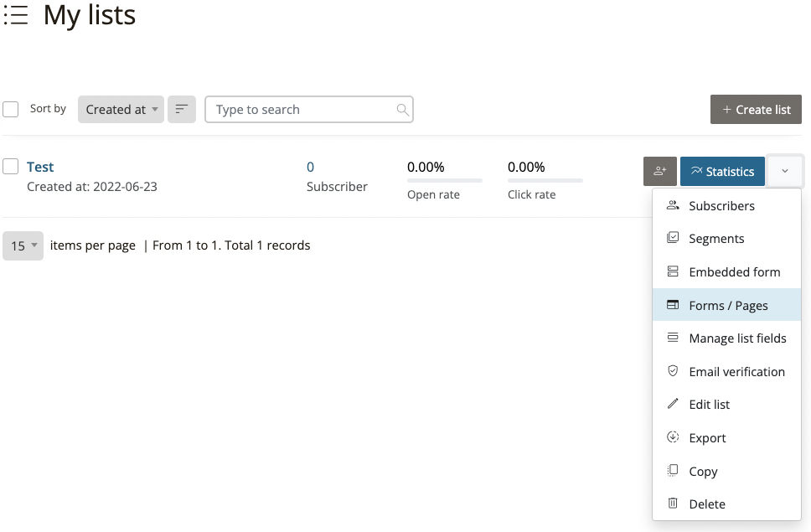Collapse the list actions chevron dropdown
This screenshot has height=532, width=811.
coord(785,171)
